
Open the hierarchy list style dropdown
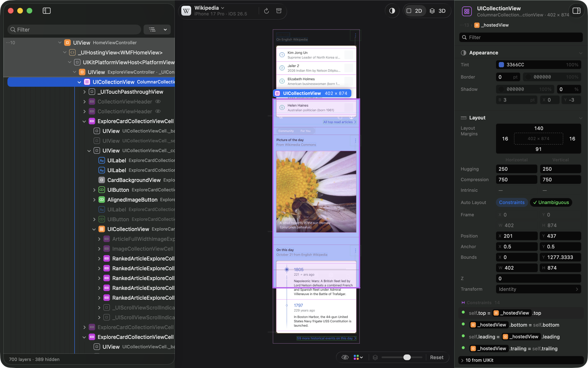point(157,29)
